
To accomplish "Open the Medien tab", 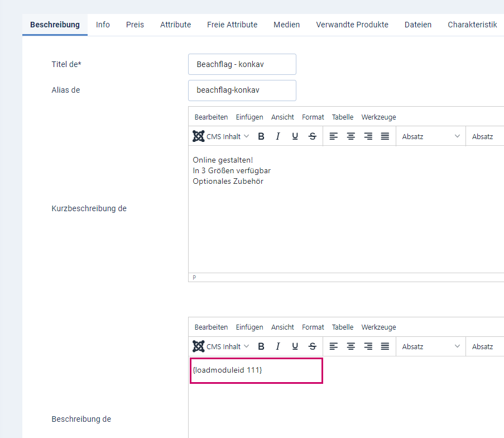I will click(287, 25).
